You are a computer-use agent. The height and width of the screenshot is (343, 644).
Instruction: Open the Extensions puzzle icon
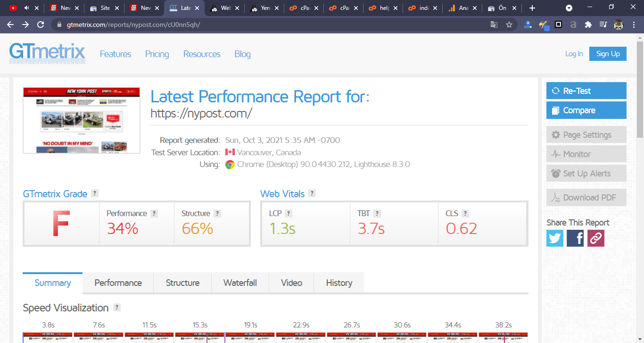(x=588, y=25)
